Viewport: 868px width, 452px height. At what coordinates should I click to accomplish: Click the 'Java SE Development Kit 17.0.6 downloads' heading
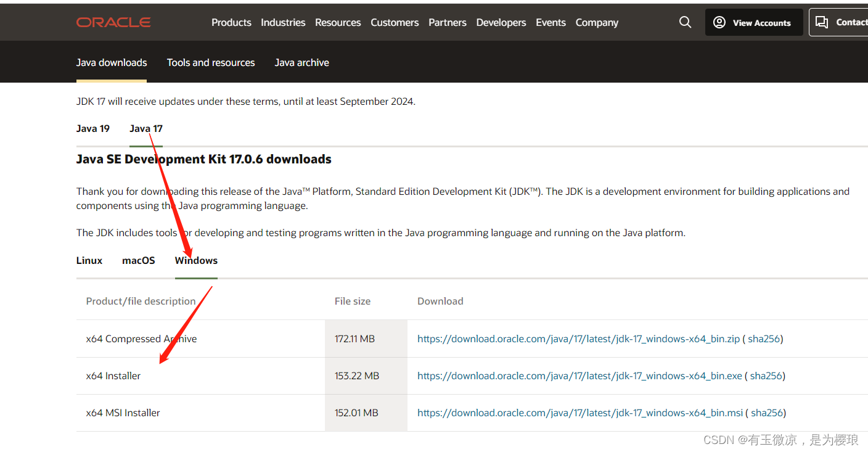[x=203, y=159]
